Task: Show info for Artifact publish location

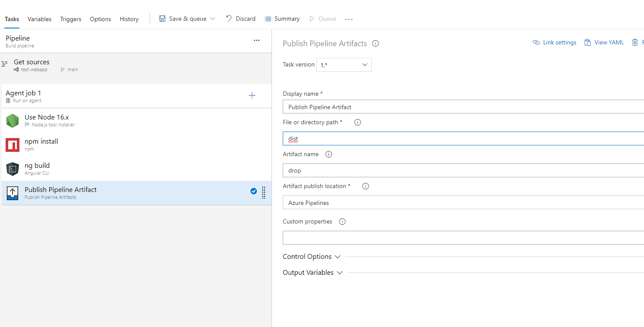Action: pyautogui.click(x=366, y=186)
